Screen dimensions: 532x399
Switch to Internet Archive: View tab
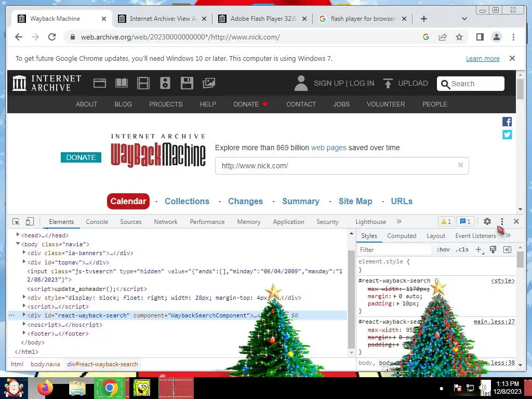click(x=163, y=19)
